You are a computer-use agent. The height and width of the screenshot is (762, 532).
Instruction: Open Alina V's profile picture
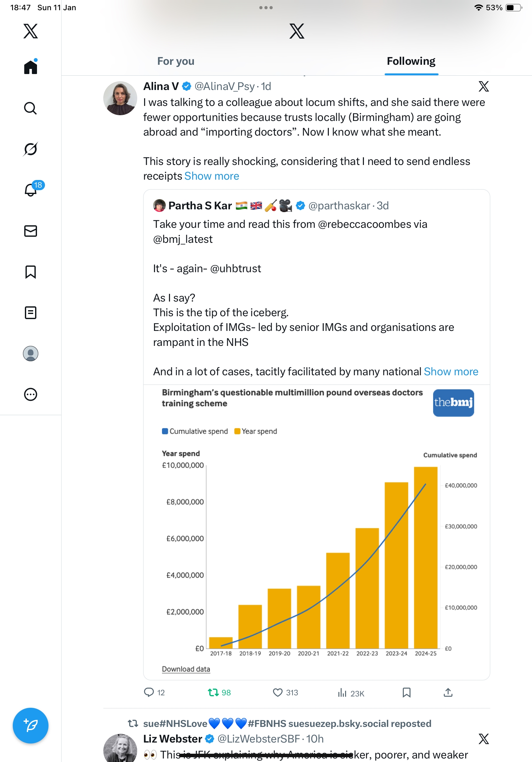[120, 98]
